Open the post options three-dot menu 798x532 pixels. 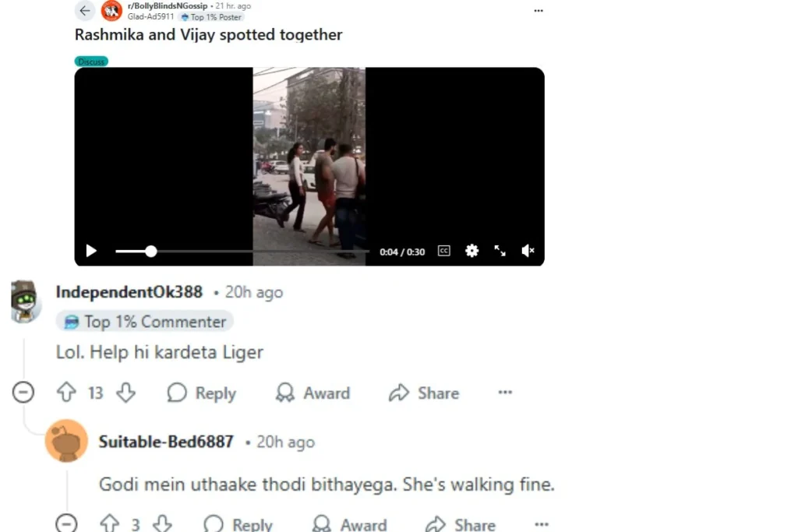(538, 11)
